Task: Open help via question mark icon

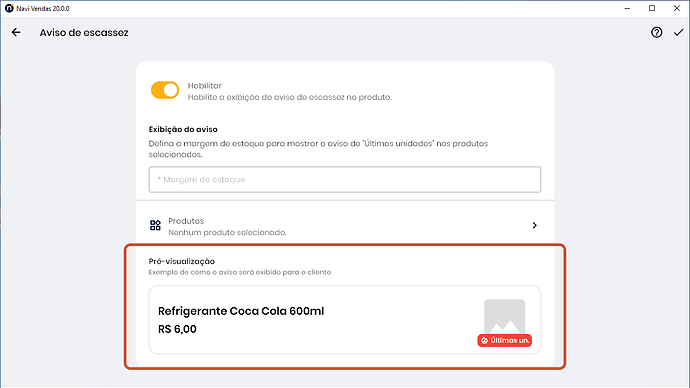Action: (x=657, y=32)
